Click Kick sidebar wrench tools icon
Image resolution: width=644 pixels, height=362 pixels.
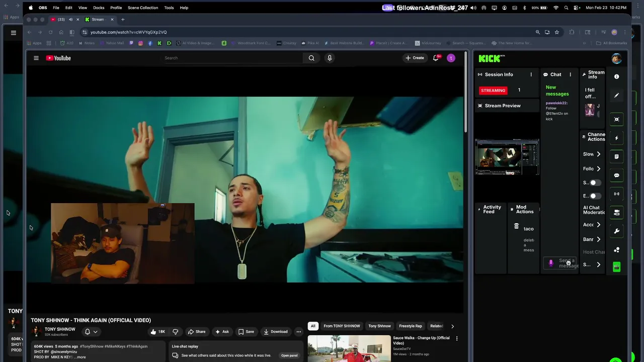[616, 231]
